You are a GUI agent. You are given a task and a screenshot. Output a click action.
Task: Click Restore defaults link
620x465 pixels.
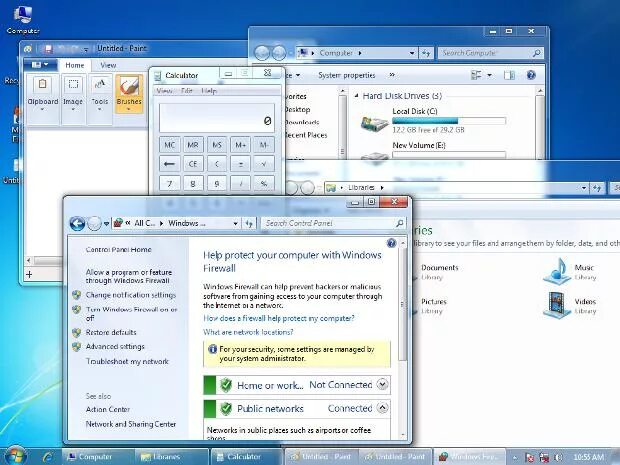coord(111,332)
